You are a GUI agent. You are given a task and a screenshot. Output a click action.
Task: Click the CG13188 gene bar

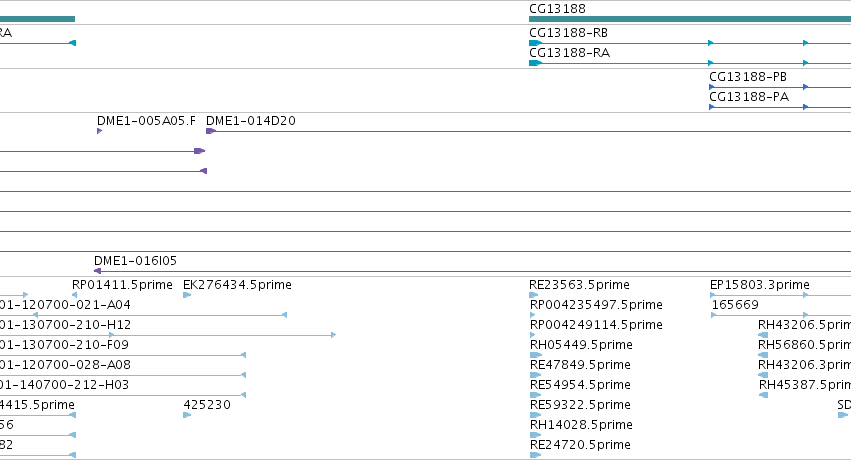pos(690,19)
